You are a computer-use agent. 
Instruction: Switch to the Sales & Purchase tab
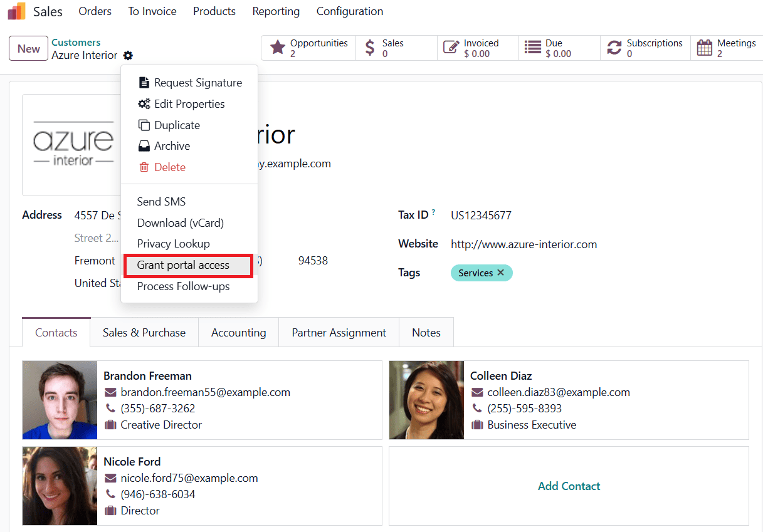(x=144, y=333)
